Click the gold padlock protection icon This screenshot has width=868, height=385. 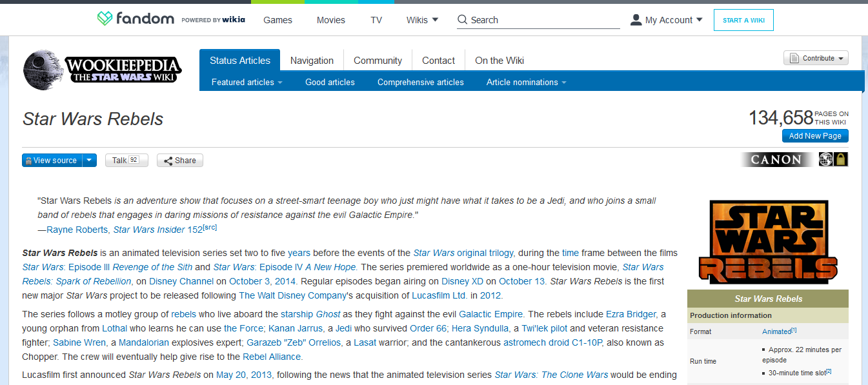point(841,159)
